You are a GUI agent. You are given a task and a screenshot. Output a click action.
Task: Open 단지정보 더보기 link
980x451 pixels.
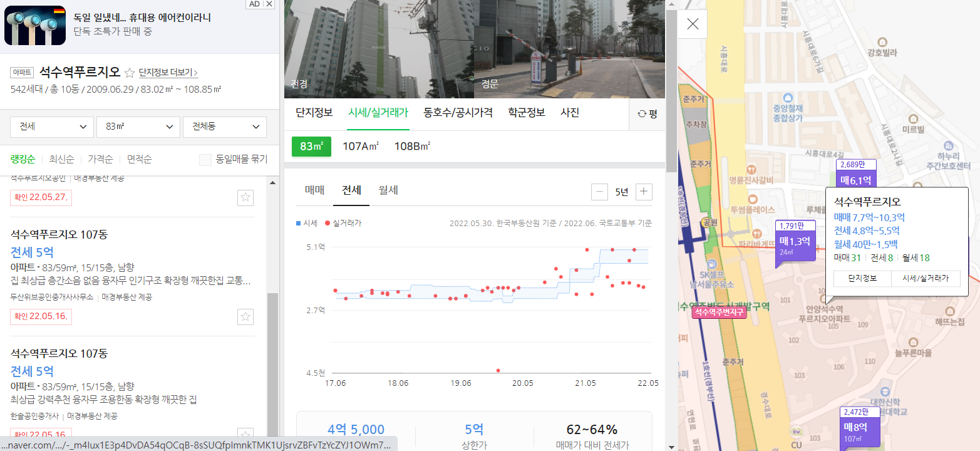click(168, 73)
